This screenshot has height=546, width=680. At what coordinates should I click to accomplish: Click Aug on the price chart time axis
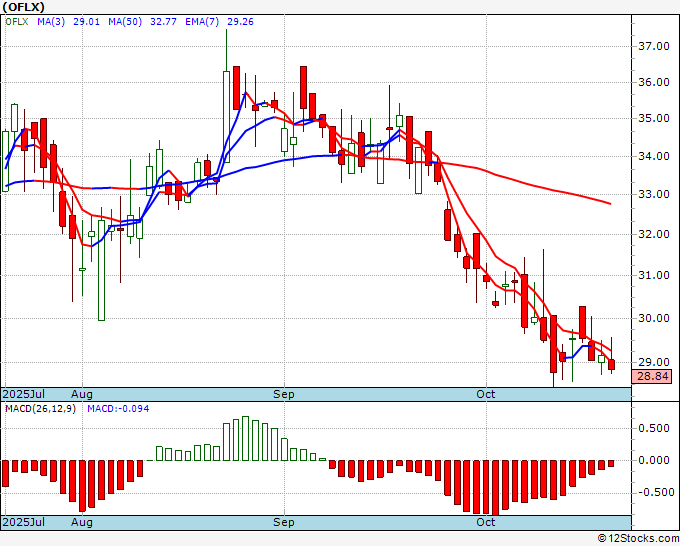tap(81, 395)
